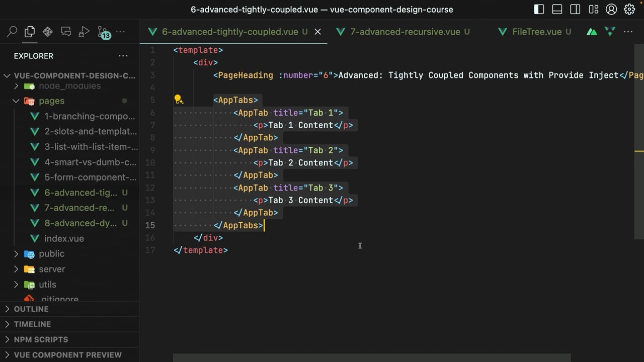This screenshot has height=362, width=644.
Task: Toggle secondary sidebar visibility
Action: click(575, 9)
